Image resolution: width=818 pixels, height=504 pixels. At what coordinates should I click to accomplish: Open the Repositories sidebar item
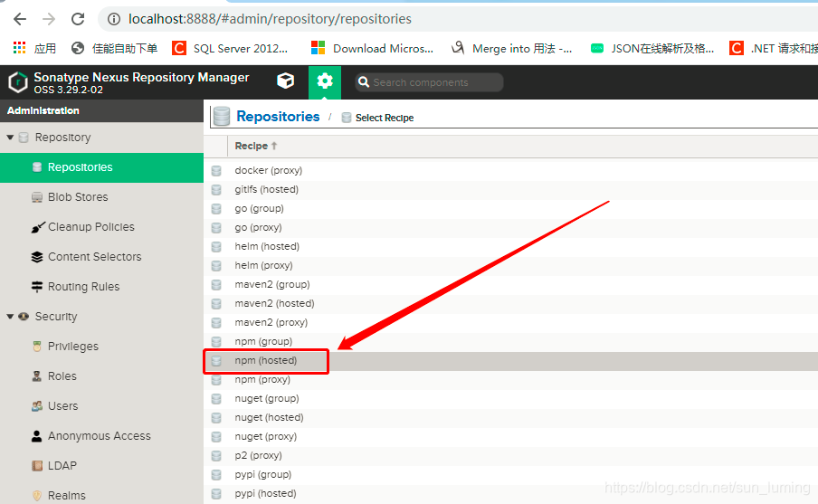pyautogui.click(x=101, y=167)
